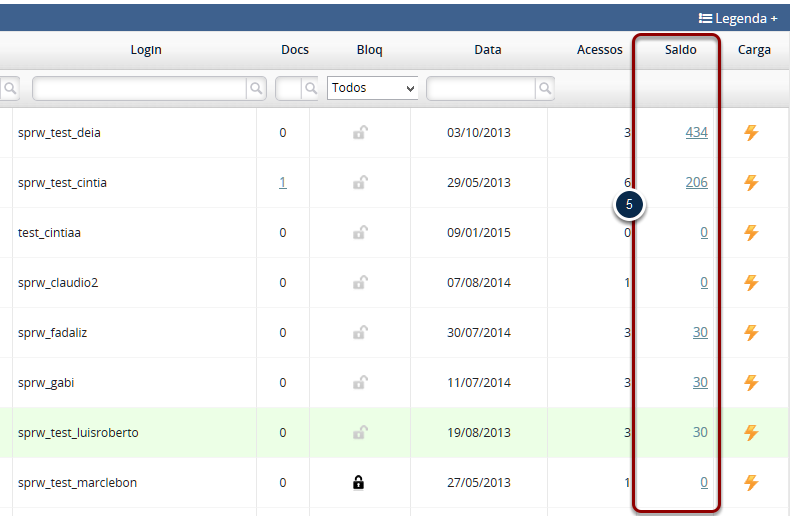Click the numbered 5 annotation marker

pos(629,205)
